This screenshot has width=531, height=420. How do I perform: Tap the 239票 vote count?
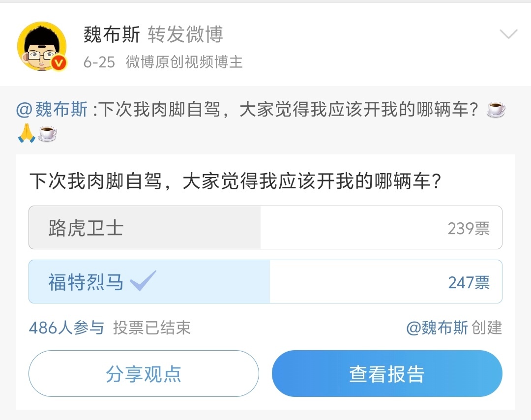tap(469, 228)
